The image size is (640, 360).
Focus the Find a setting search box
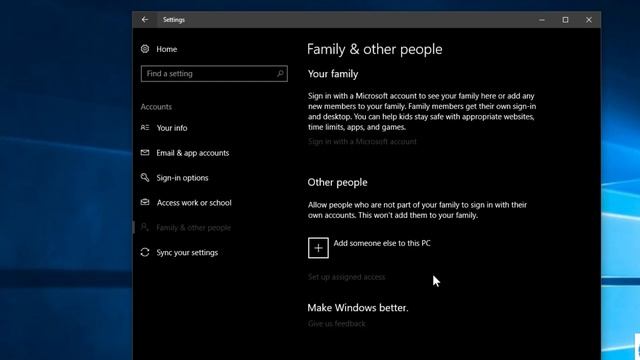(x=214, y=73)
